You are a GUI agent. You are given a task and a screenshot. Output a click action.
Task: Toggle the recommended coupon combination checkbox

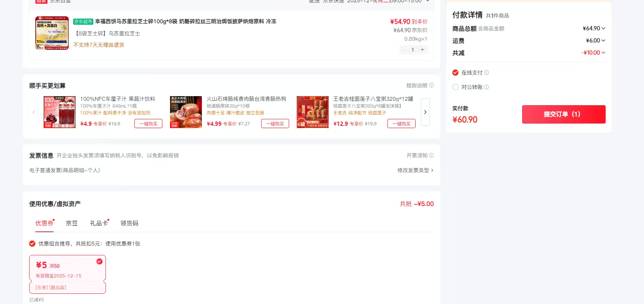click(x=32, y=244)
